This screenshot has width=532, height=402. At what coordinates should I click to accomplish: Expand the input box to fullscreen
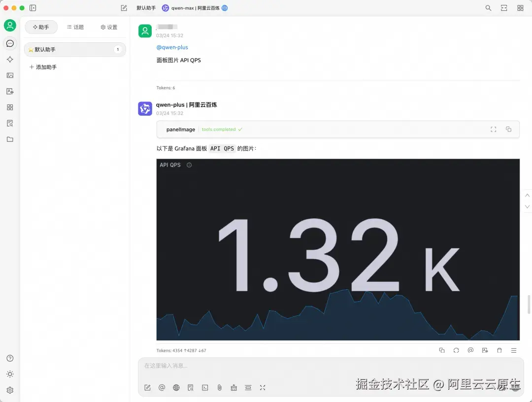tap(262, 387)
